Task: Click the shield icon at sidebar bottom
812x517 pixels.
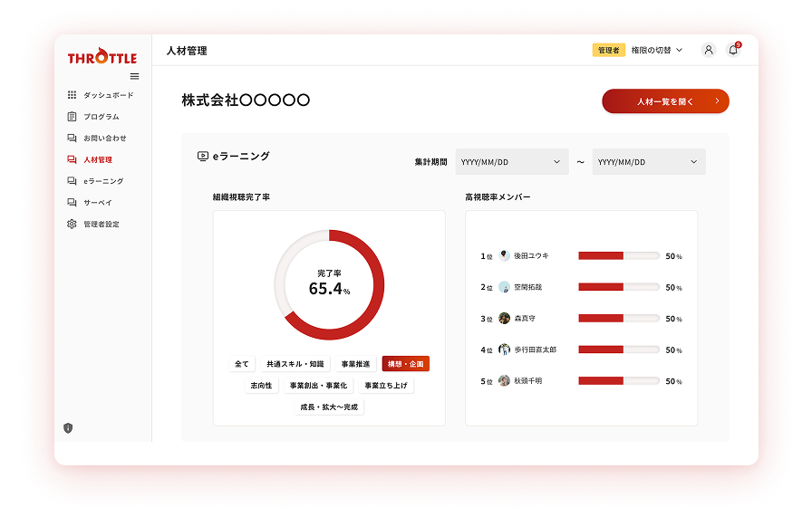Action: point(68,428)
